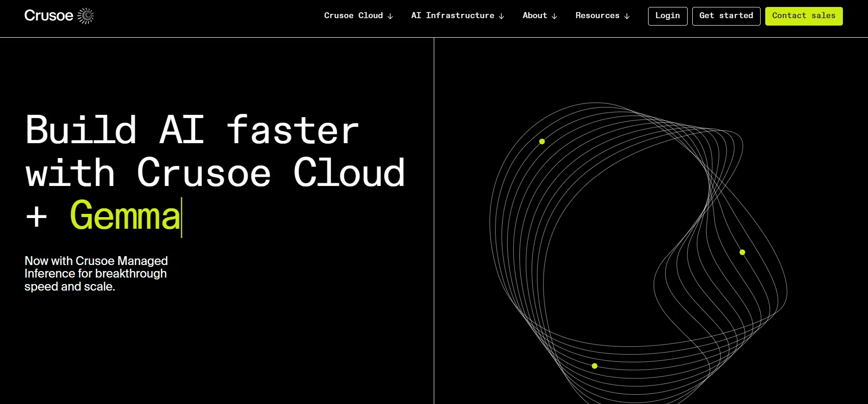The image size is (868, 404).
Task: Click the green Contact sales button
Action: 803,16
